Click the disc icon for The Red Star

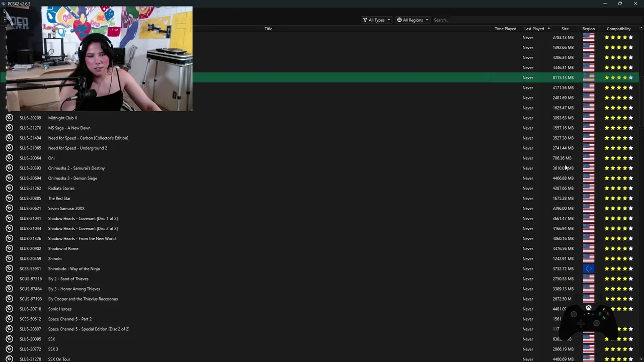pos(9,198)
